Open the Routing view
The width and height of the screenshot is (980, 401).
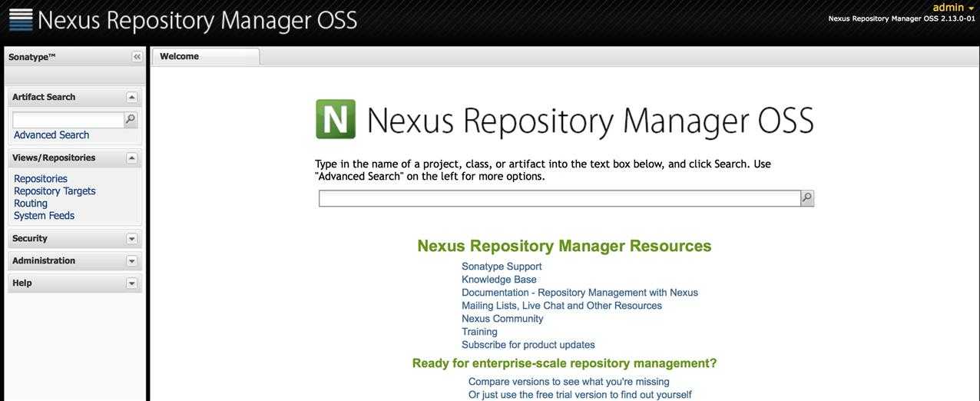click(x=31, y=204)
